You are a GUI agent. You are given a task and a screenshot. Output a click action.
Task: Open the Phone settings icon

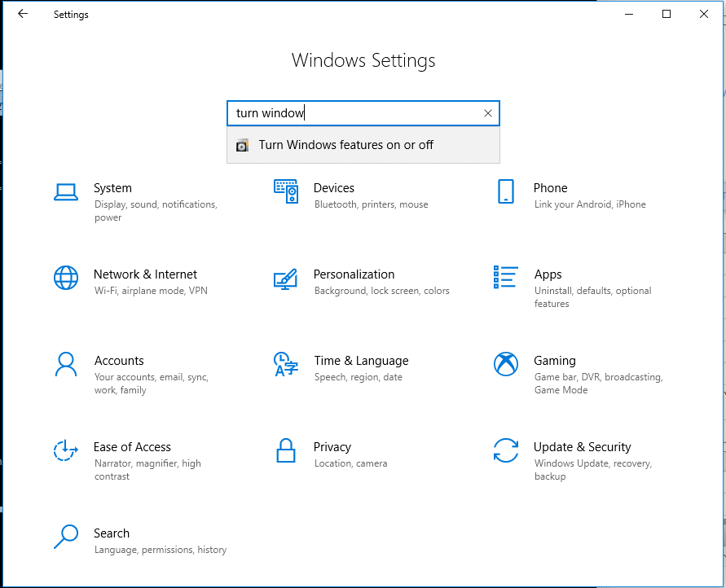pyautogui.click(x=506, y=191)
